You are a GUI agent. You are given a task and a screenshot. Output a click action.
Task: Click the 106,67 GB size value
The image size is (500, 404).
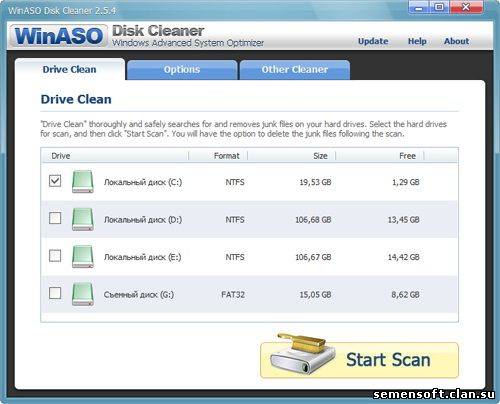click(x=313, y=257)
